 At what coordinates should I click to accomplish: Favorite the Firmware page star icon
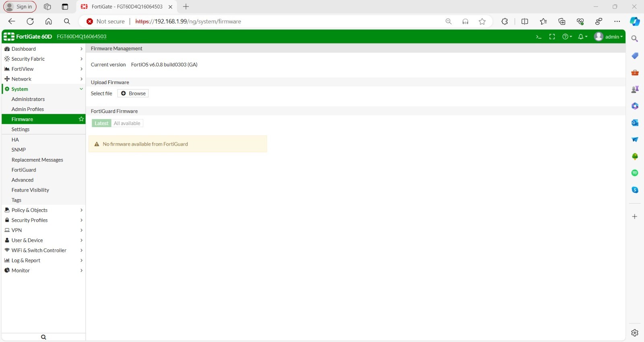tap(81, 119)
